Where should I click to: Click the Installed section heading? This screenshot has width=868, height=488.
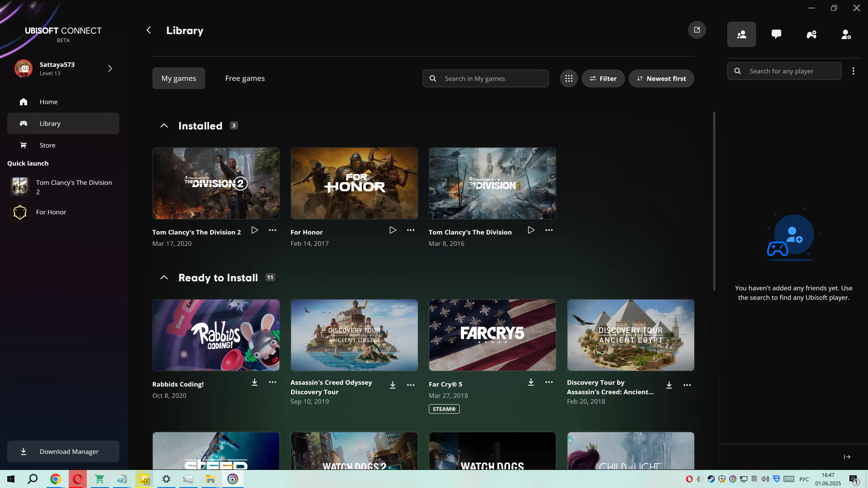tap(200, 126)
